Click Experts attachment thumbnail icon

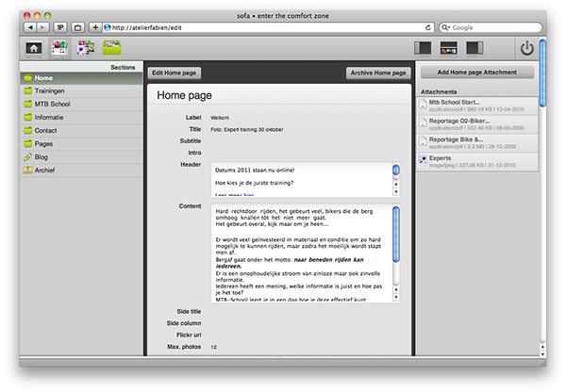coord(423,159)
